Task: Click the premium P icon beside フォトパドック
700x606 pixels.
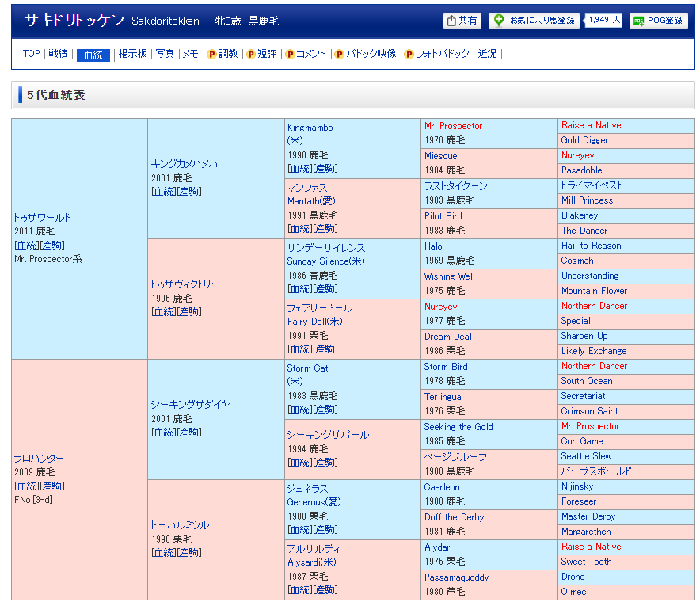Action: (409, 55)
